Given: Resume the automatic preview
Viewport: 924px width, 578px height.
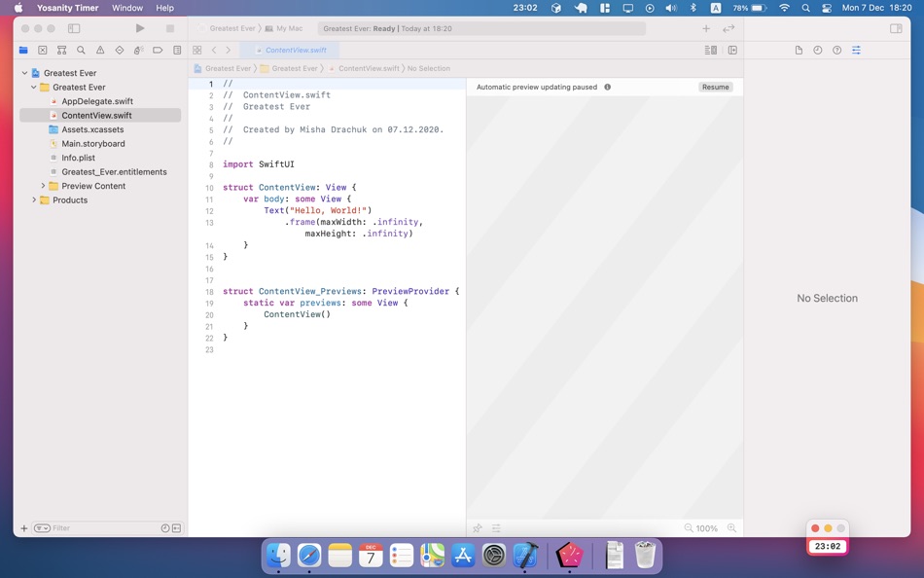Looking at the screenshot, I should [x=716, y=87].
